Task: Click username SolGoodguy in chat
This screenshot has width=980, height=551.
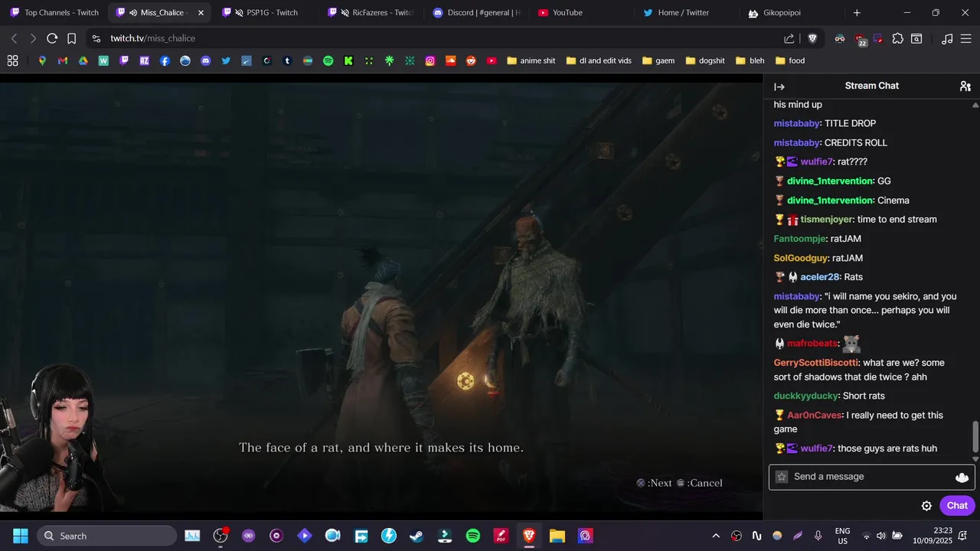Action: tap(800, 258)
